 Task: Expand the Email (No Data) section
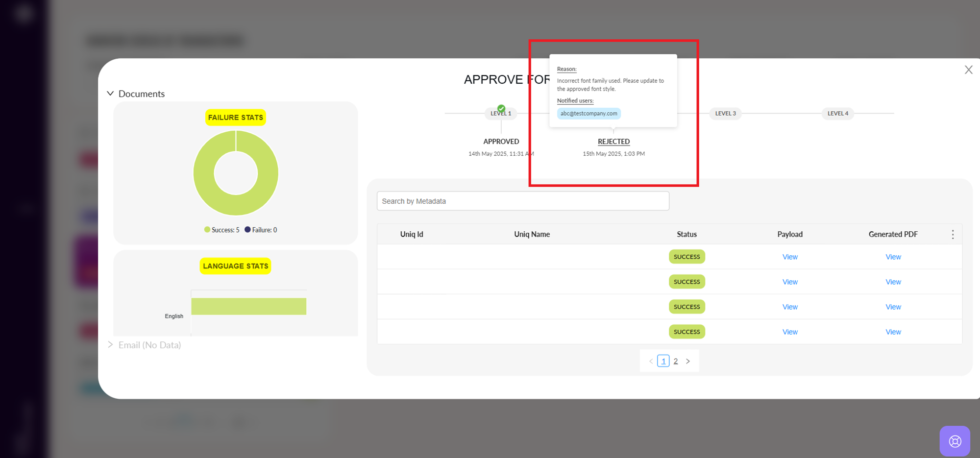111,345
